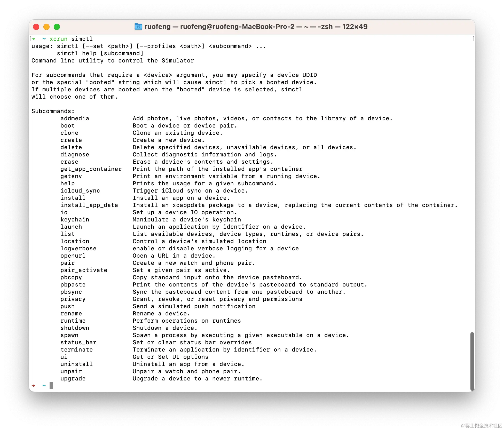
Task: Click the 'getenv' subcommand name
Action: coord(71,176)
